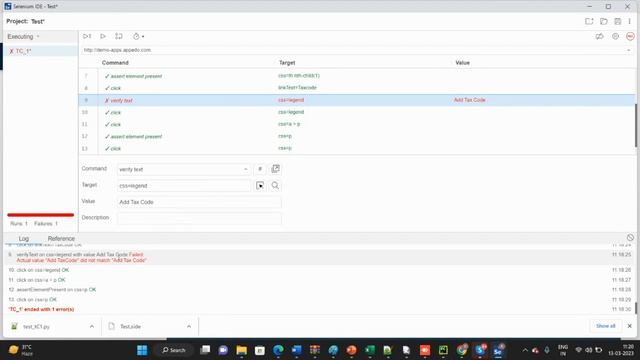Create new project icon
This screenshot has height=360, width=640.
589,21
